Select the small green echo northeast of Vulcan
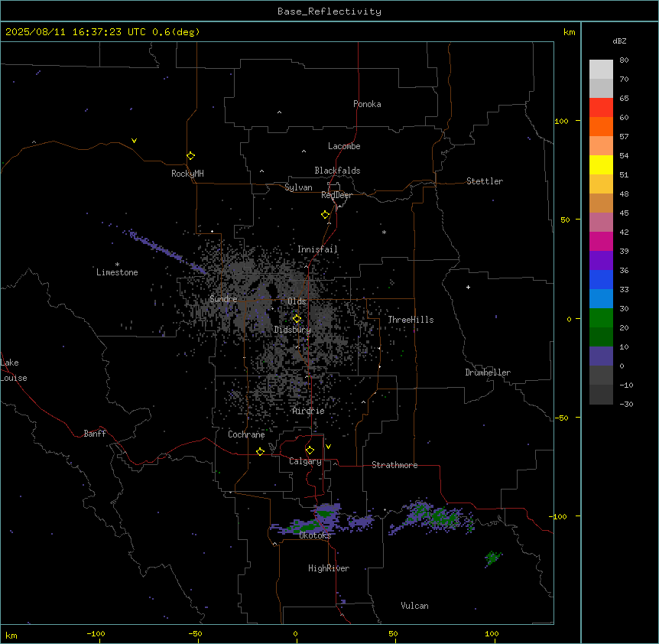The image size is (659, 644). [x=492, y=558]
